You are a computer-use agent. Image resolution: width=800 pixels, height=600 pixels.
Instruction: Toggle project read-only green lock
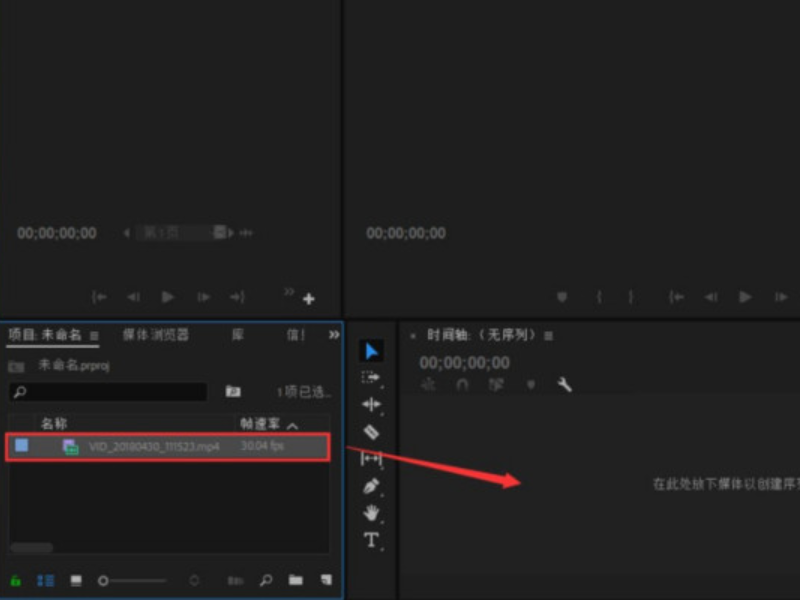pos(16,580)
